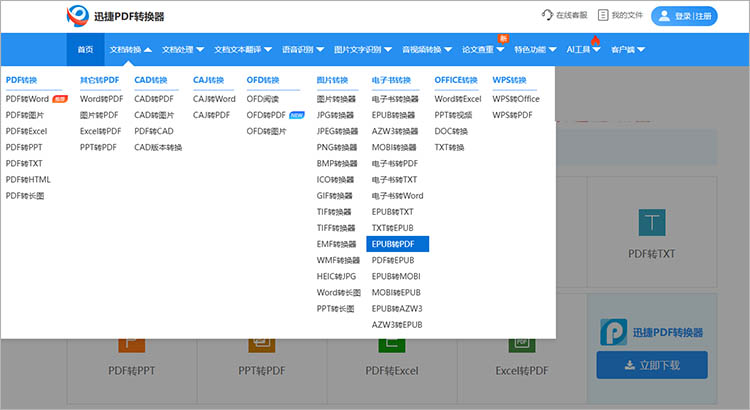Select PDF转Word menu item
The width and height of the screenshot is (750, 410).
[x=27, y=99]
